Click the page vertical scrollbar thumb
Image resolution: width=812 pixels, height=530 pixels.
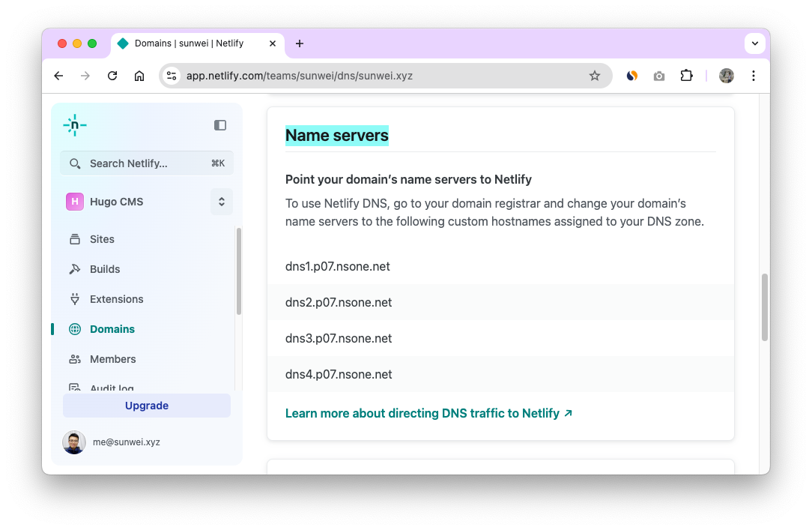tap(764, 307)
